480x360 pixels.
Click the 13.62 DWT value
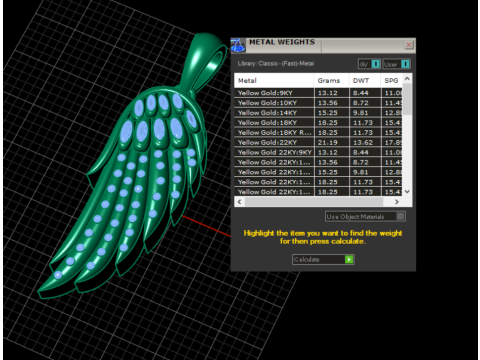tap(363, 143)
